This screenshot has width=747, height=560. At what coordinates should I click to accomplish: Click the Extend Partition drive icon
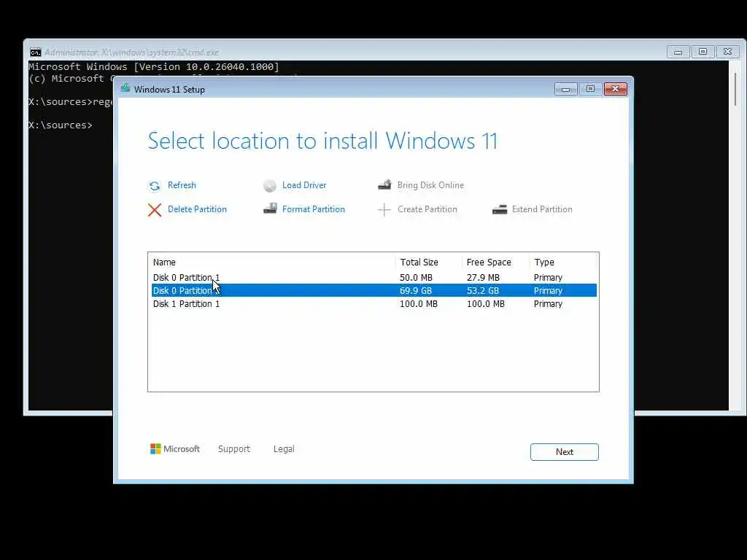pyautogui.click(x=499, y=209)
